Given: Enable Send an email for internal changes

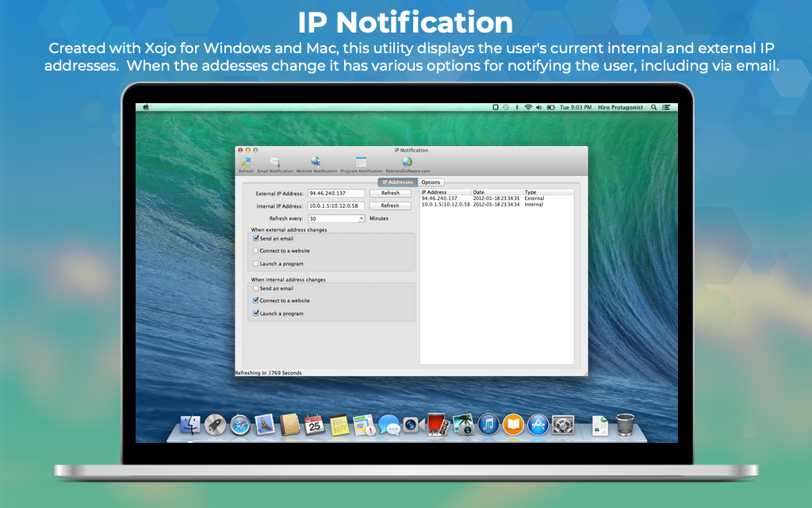Looking at the screenshot, I should coord(256,288).
